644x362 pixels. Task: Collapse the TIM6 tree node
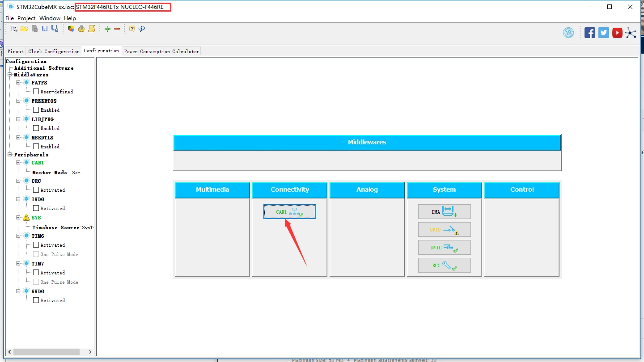[x=18, y=236]
